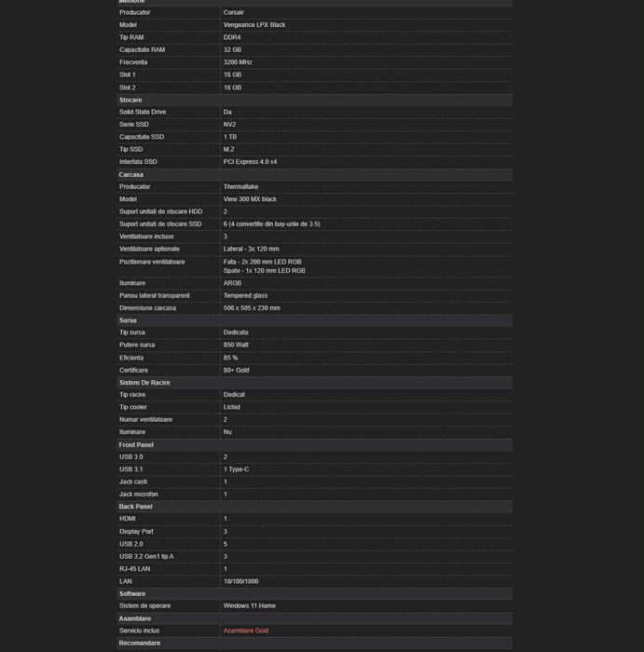The width and height of the screenshot is (644, 652).
Task: Select the PCI Express 4.0 x4 value
Action: click(250, 162)
